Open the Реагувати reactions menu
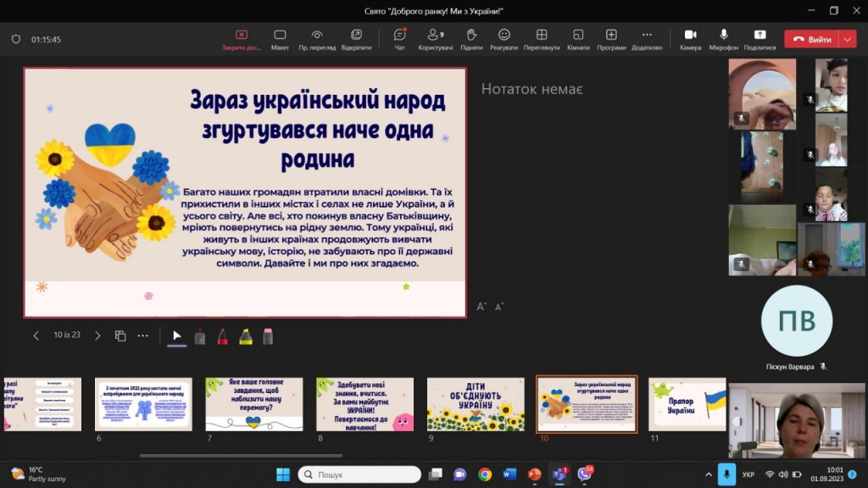This screenshot has height=488, width=868. tap(504, 39)
